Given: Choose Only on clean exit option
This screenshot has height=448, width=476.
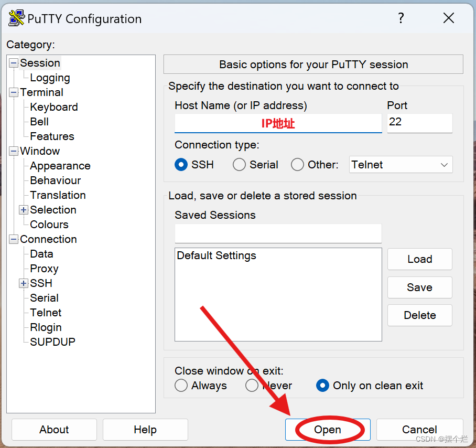Looking at the screenshot, I should 322,386.
